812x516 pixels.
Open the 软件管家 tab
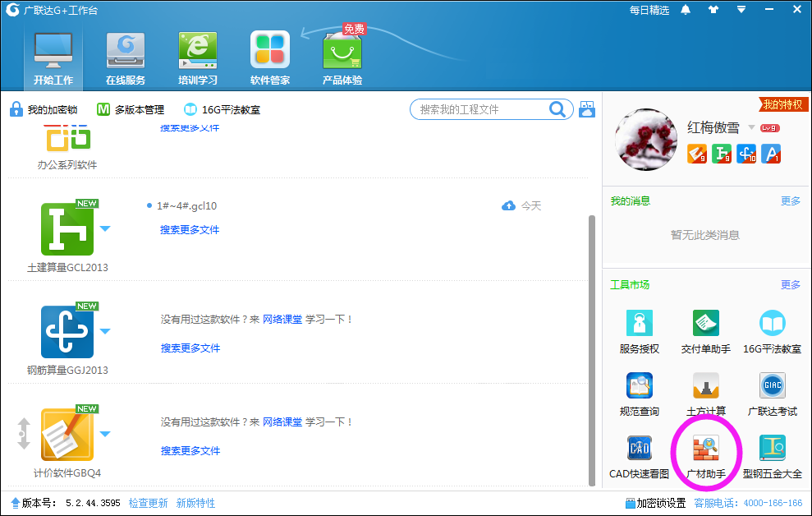[x=270, y=58]
